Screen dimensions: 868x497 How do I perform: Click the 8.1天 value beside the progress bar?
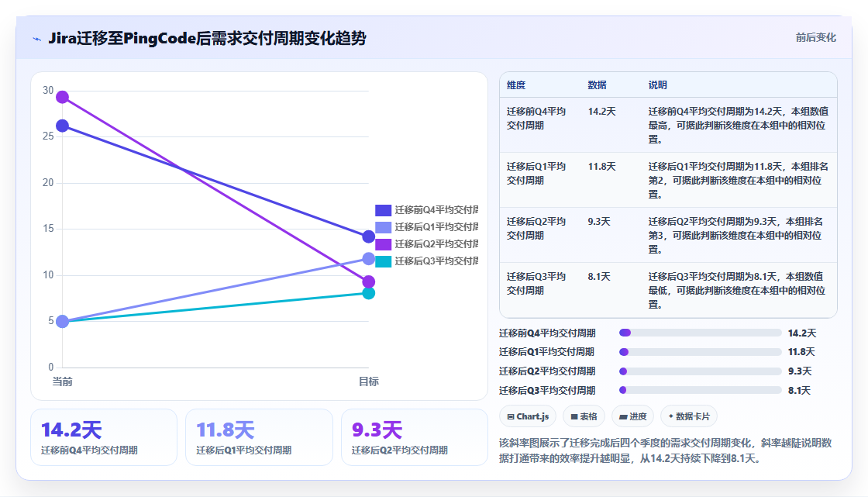tap(799, 391)
